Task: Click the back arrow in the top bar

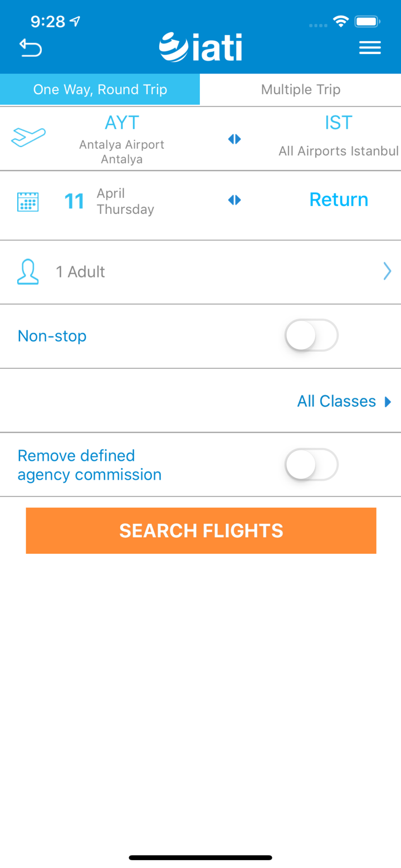Action: pos(31,47)
